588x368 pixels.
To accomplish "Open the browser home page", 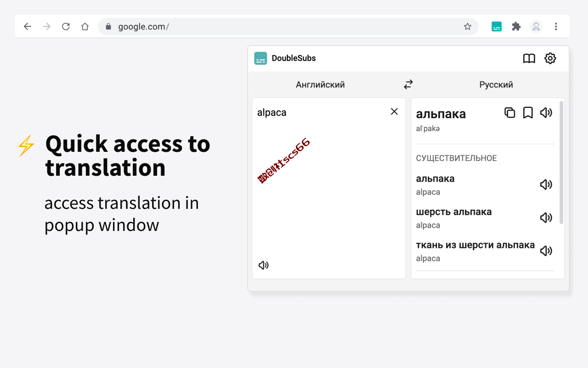I will click(85, 27).
